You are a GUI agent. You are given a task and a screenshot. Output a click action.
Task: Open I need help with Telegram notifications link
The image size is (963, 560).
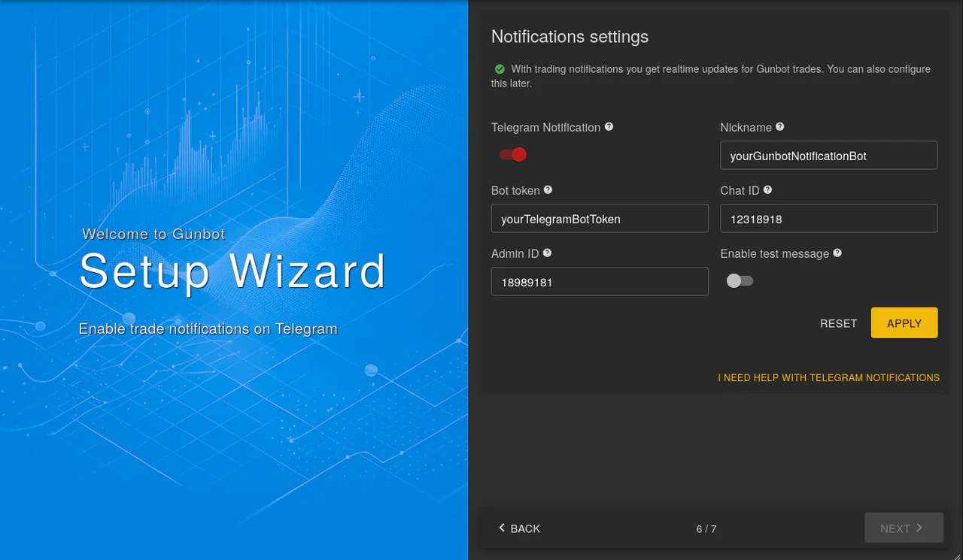click(x=828, y=377)
